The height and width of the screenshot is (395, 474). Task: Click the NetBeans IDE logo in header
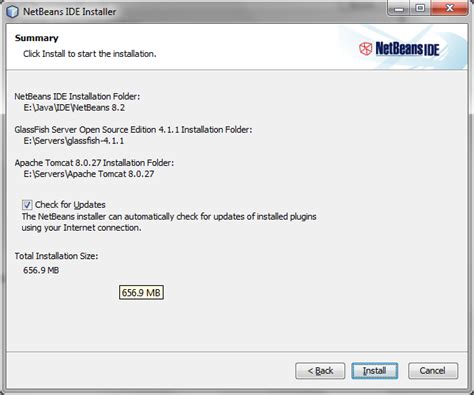point(399,49)
